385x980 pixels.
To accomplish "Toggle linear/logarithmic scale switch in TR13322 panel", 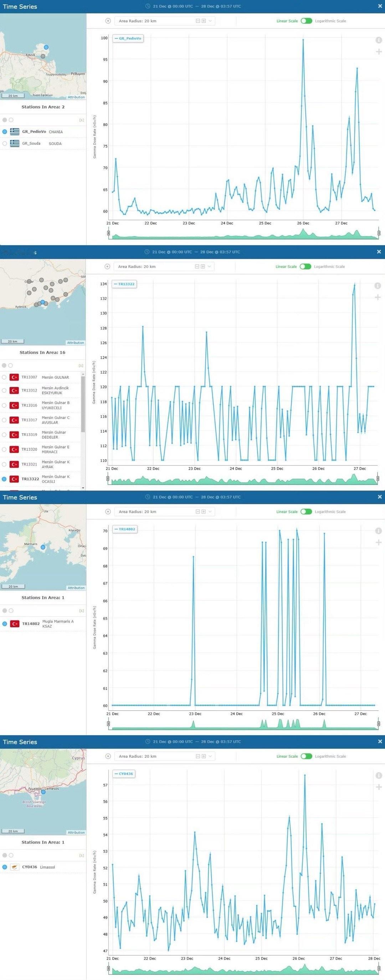I will pyautogui.click(x=306, y=266).
